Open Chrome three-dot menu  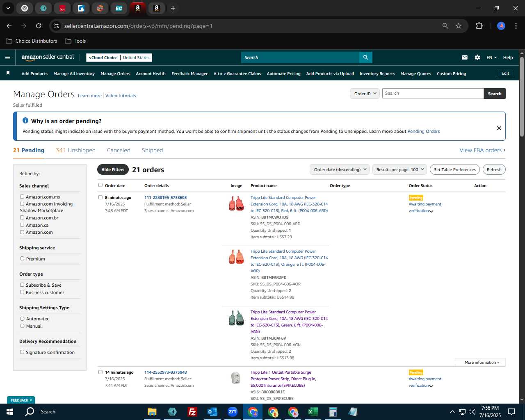pos(515,26)
